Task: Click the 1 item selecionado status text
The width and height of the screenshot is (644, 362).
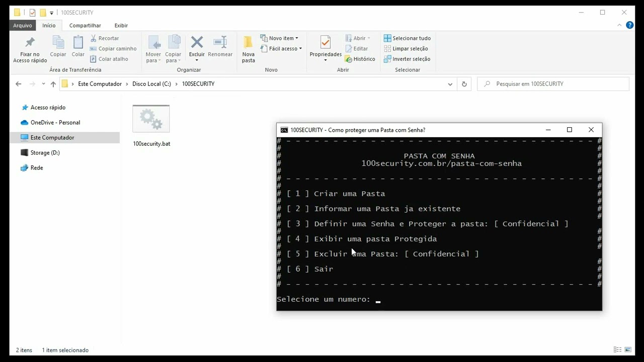Action: pos(65,350)
